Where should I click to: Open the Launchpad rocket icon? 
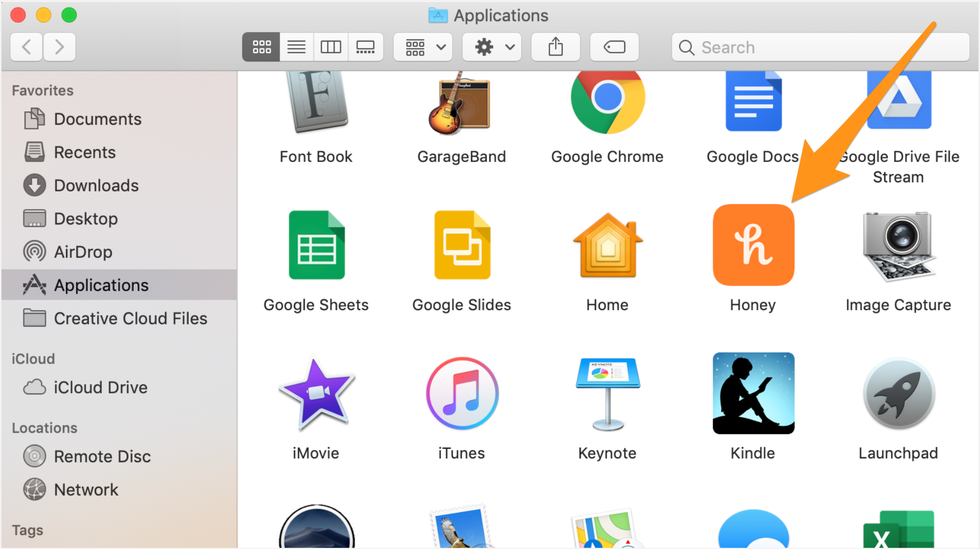click(x=899, y=394)
